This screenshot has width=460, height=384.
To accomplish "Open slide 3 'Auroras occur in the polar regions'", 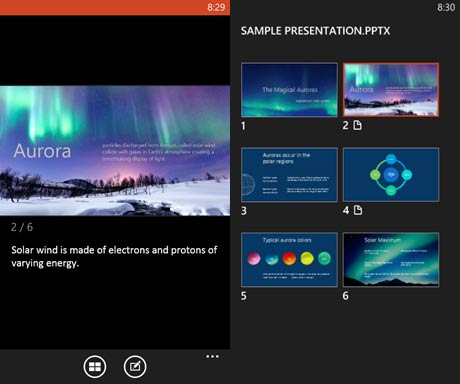I will tap(289, 175).
